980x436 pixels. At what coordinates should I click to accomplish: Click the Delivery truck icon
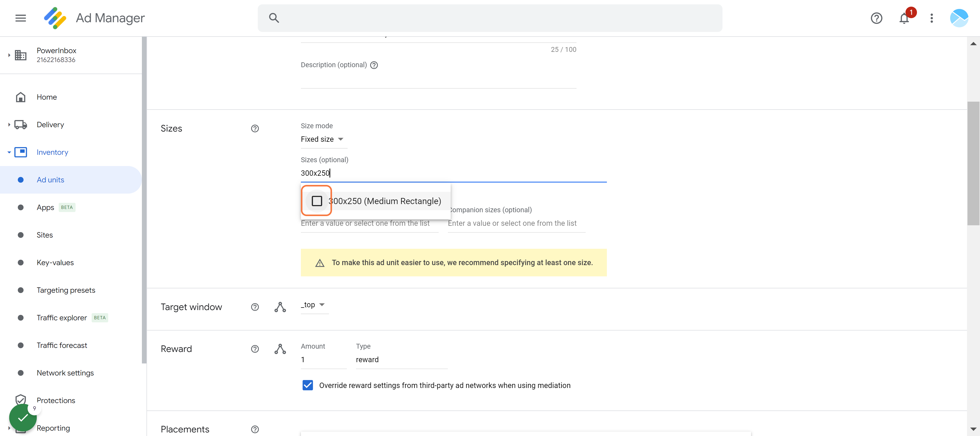(20, 125)
